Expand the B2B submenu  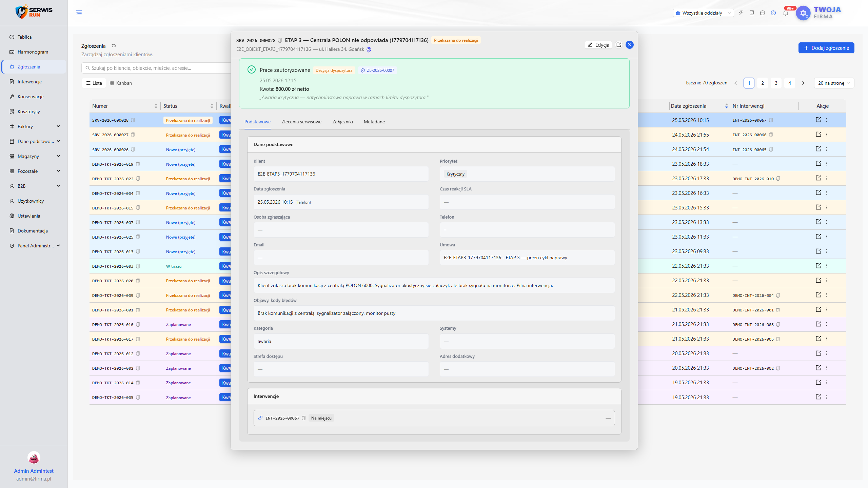tap(34, 186)
